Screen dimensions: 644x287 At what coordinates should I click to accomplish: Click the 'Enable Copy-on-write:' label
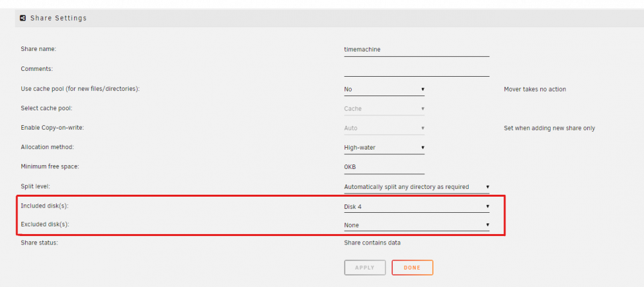(x=52, y=128)
